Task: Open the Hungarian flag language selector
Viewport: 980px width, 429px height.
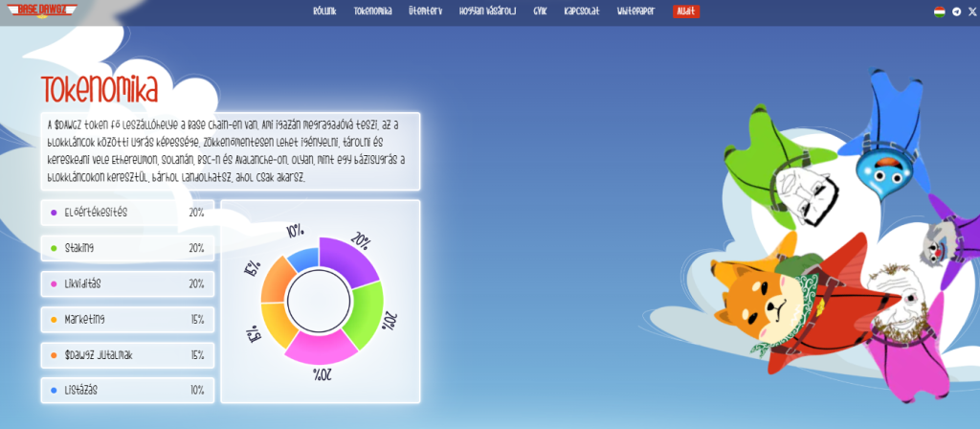Action: coord(940,12)
